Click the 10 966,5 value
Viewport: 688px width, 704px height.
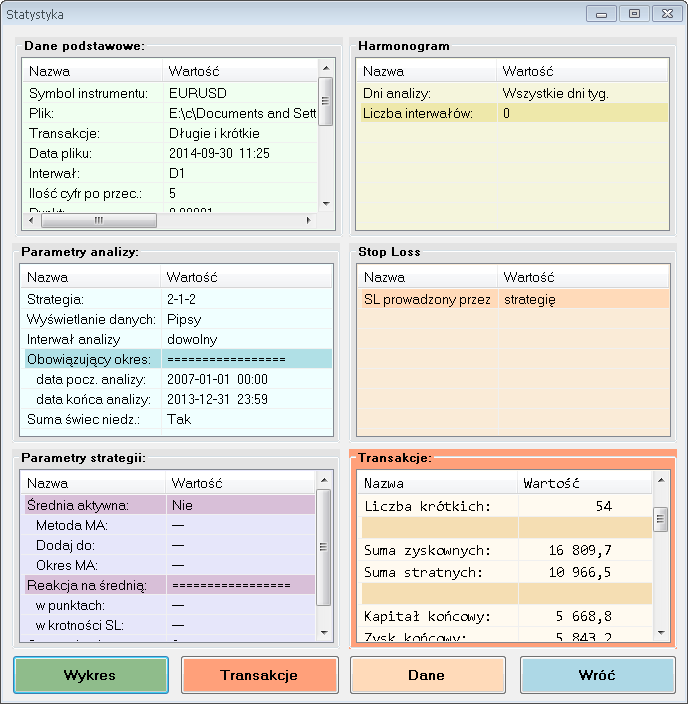[x=580, y=572]
